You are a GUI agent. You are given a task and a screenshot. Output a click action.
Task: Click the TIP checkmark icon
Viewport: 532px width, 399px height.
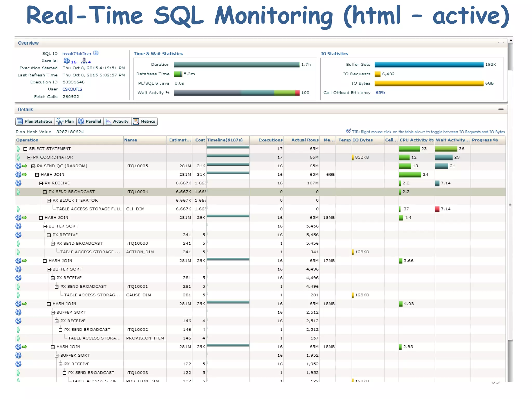(349, 131)
